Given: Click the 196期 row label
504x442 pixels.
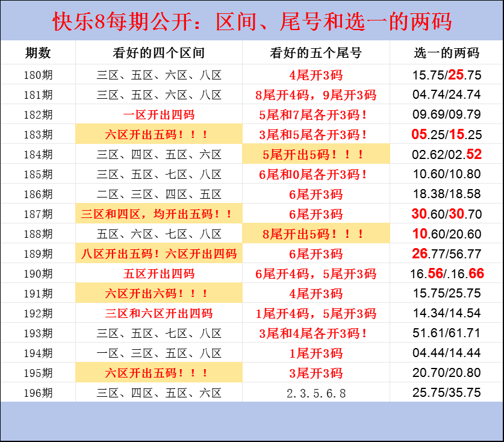Looking at the screenshot, I should (x=38, y=393).
